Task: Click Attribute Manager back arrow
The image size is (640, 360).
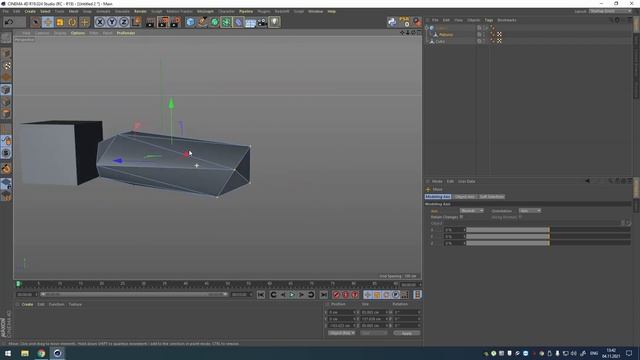Action: tap(587, 181)
